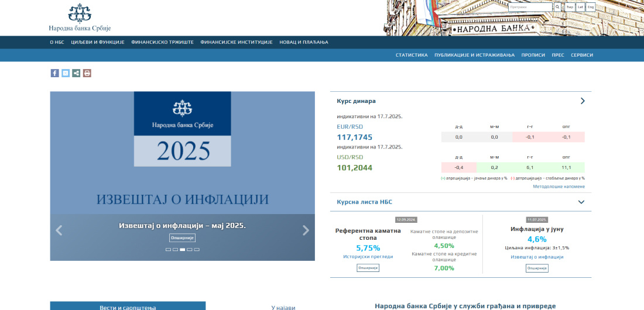Select У најави tab

[x=283, y=307]
